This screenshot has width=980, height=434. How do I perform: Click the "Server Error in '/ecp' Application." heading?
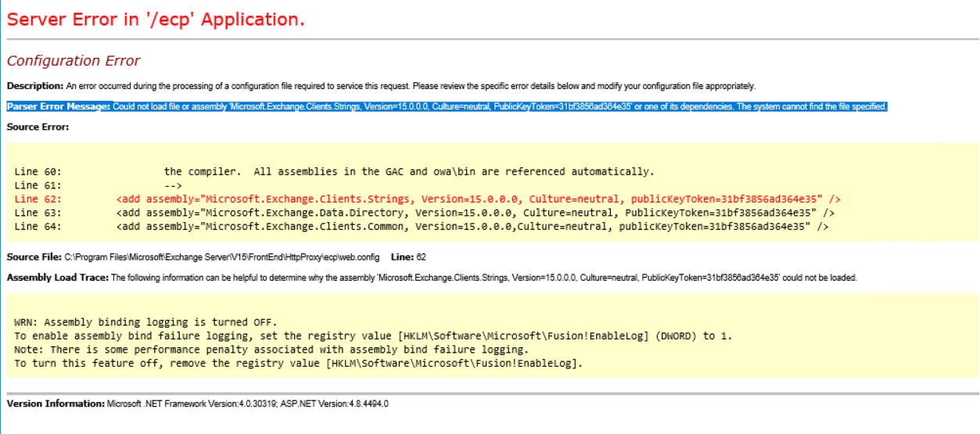pos(156,20)
